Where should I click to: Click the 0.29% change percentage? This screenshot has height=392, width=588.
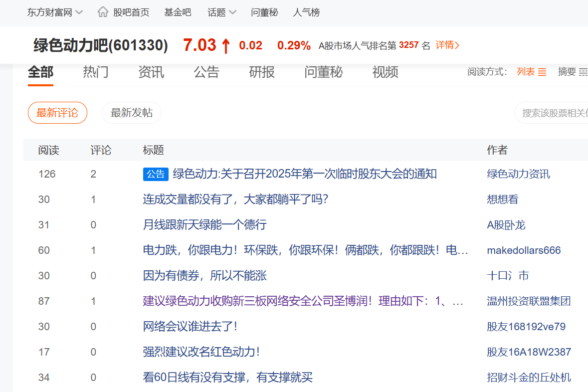click(x=294, y=45)
